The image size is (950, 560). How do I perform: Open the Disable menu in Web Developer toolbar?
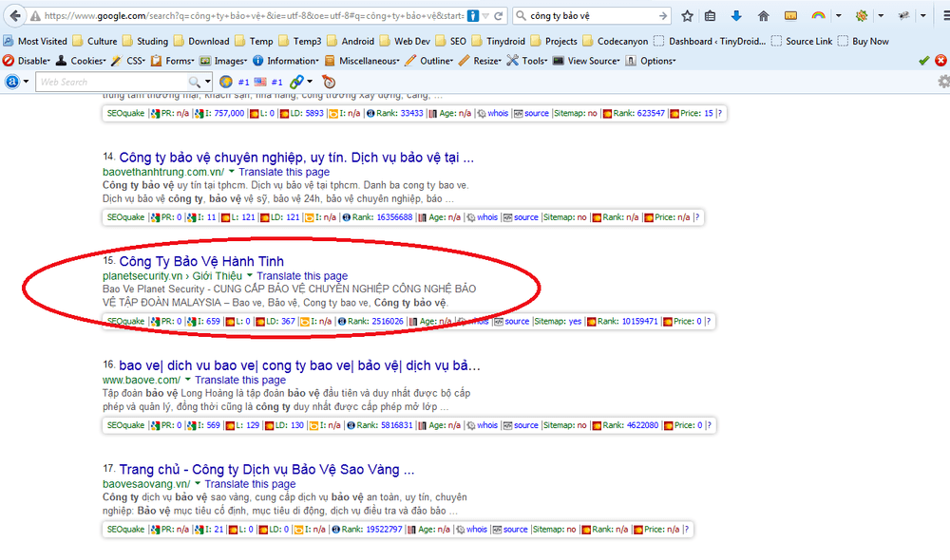click(x=27, y=61)
